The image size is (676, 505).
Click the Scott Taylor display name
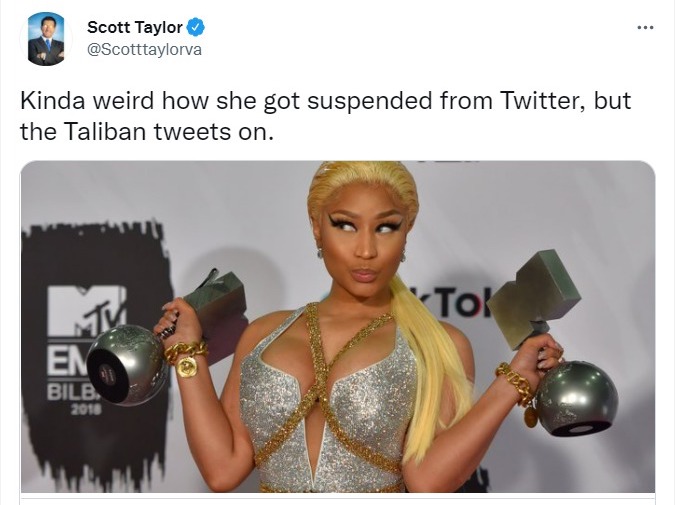tap(135, 27)
